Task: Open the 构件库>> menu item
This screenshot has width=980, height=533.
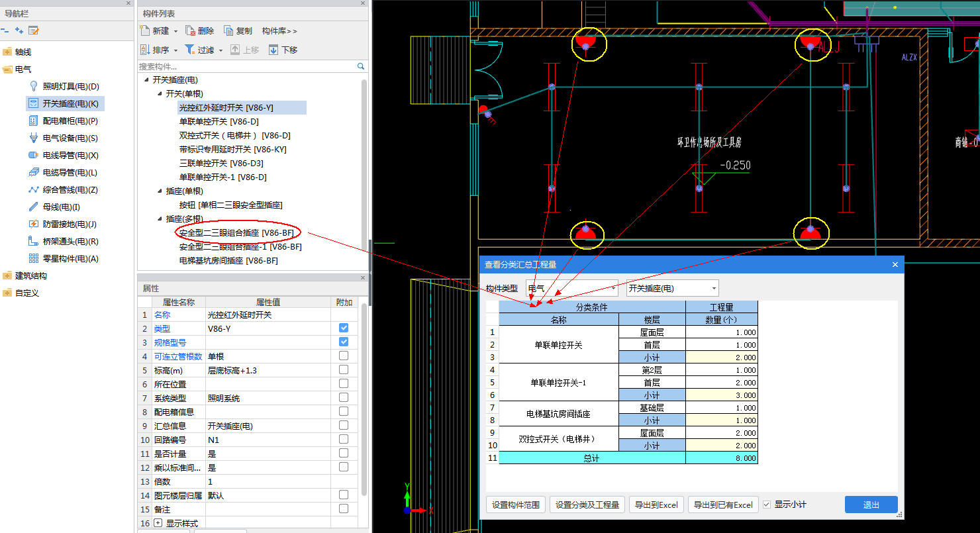Action: pos(279,30)
